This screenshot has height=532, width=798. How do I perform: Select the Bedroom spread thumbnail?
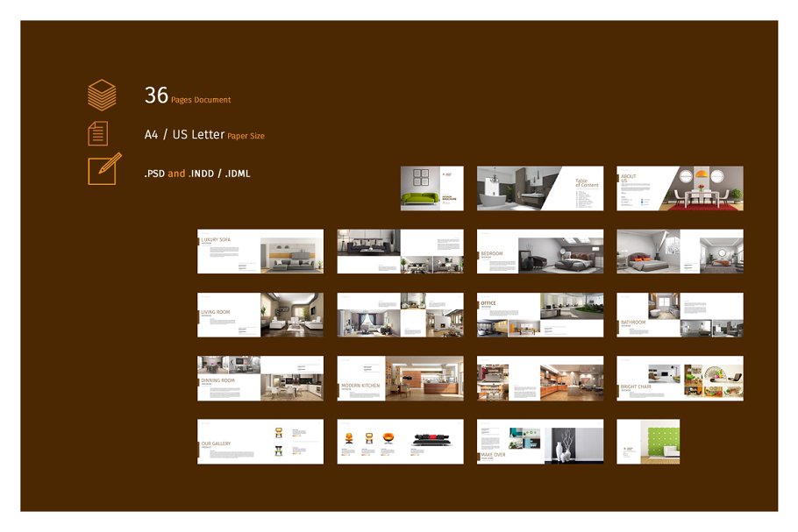539,252
